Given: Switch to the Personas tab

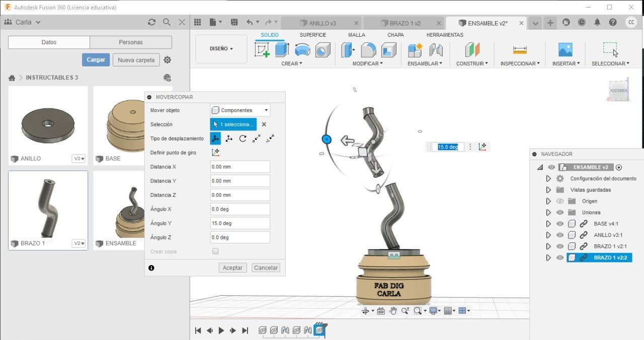Looking at the screenshot, I should coord(131,42).
